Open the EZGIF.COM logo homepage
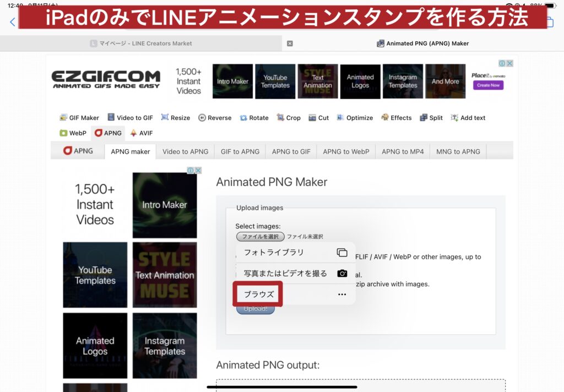Viewport: 564px width, 392px height. (106, 79)
